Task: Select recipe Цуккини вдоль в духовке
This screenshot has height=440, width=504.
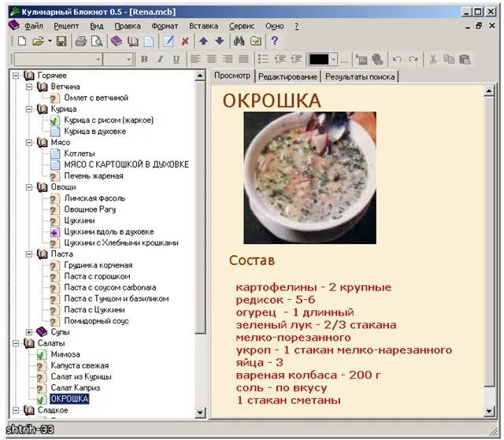Action: tap(109, 231)
